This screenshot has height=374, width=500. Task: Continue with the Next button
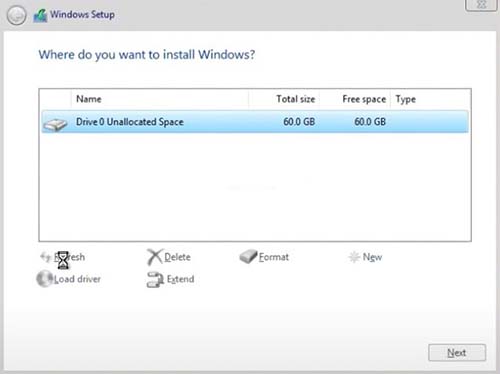(x=457, y=352)
